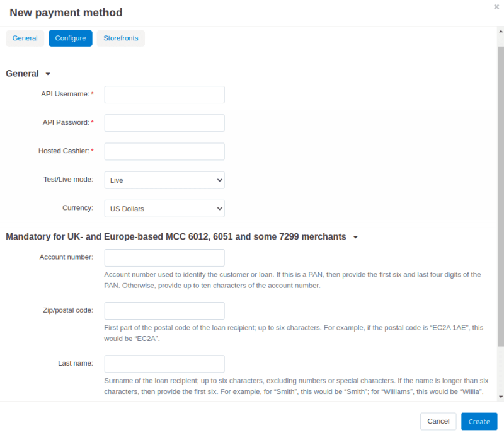Click the API Username field
The width and height of the screenshot is (504, 440).
click(x=164, y=95)
